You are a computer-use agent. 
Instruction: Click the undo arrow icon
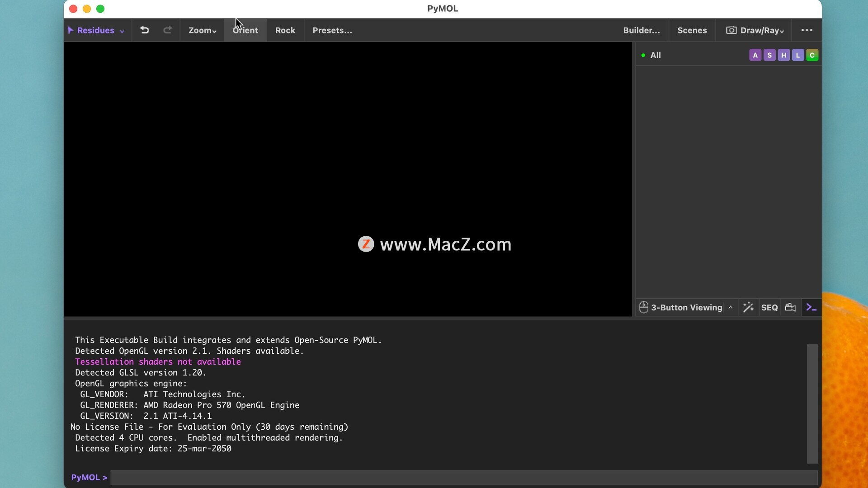[145, 30]
